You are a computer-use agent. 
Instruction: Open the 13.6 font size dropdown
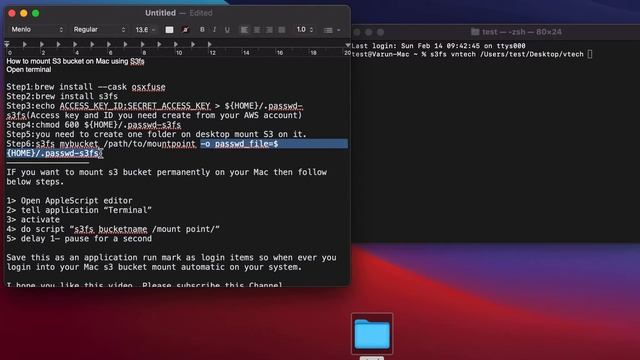click(145, 30)
